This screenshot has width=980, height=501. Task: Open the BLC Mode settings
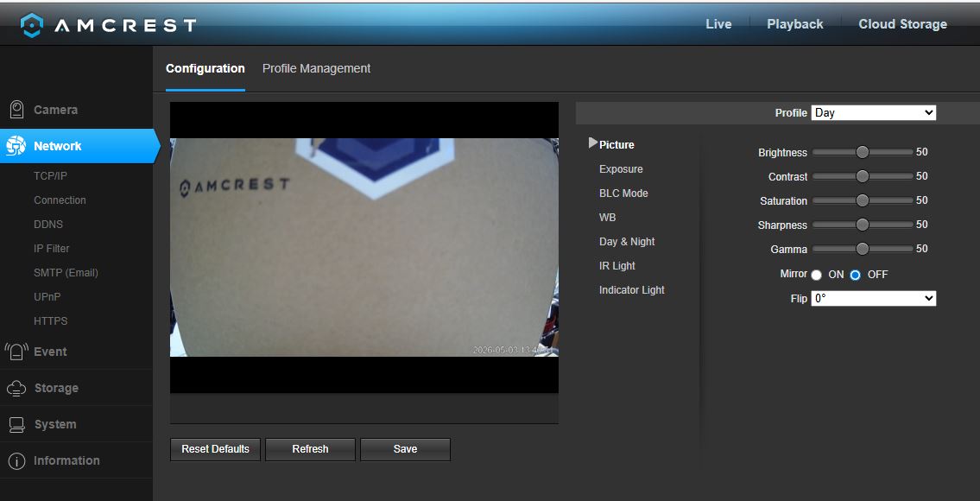pos(623,193)
